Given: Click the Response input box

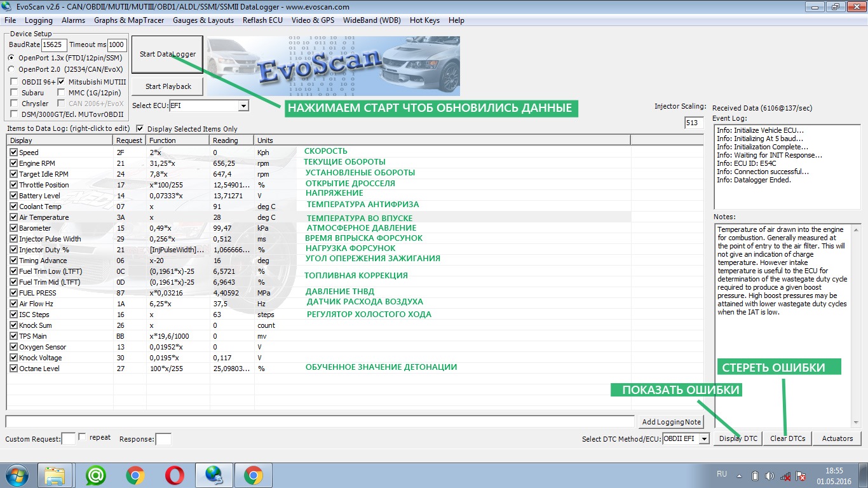Looking at the screenshot, I should tap(163, 438).
